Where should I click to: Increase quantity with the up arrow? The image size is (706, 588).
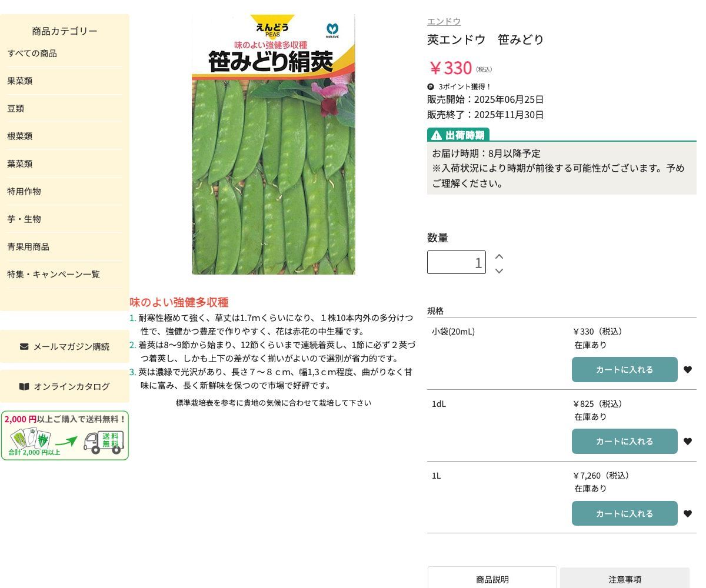[499, 256]
